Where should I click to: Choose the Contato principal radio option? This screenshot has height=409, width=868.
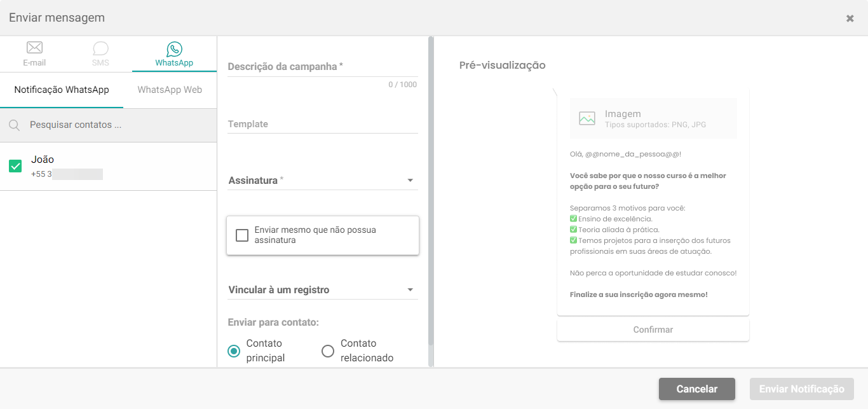point(234,351)
